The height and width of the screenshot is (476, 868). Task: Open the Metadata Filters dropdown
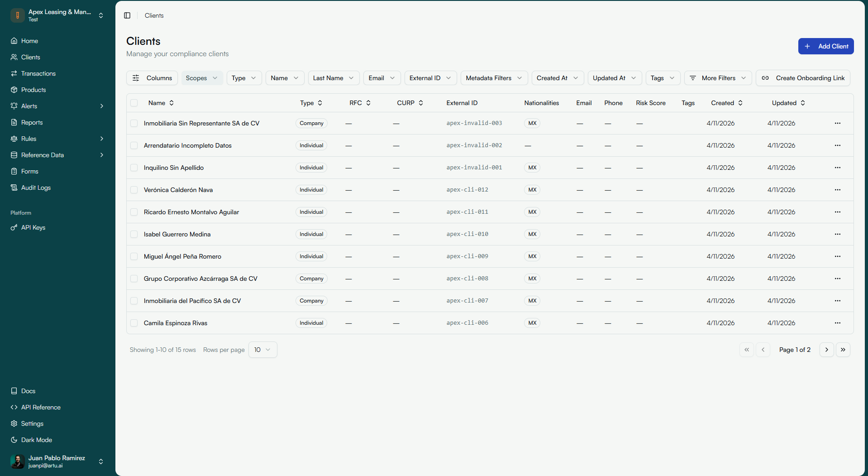(x=494, y=78)
